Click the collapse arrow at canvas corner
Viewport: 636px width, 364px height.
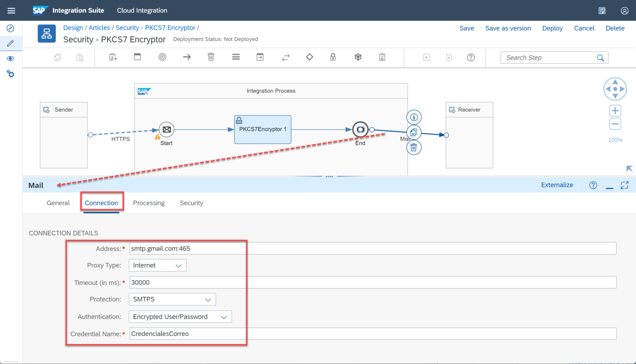click(x=630, y=169)
